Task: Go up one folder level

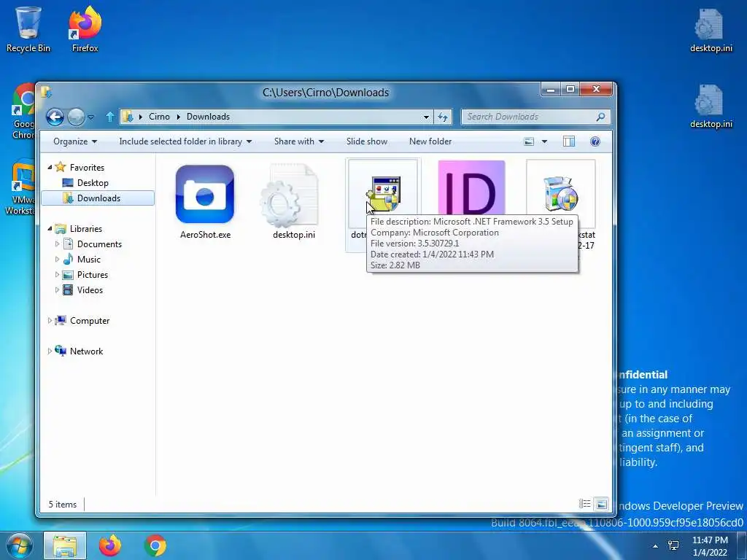Action: point(109,117)
